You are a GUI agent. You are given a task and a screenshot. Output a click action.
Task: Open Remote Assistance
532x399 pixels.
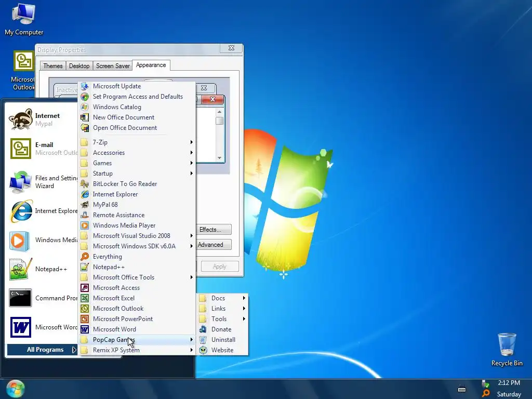coord(137,215)
